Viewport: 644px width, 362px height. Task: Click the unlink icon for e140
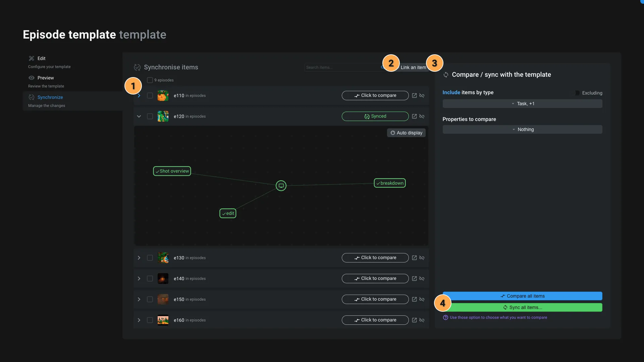point(422,279)
